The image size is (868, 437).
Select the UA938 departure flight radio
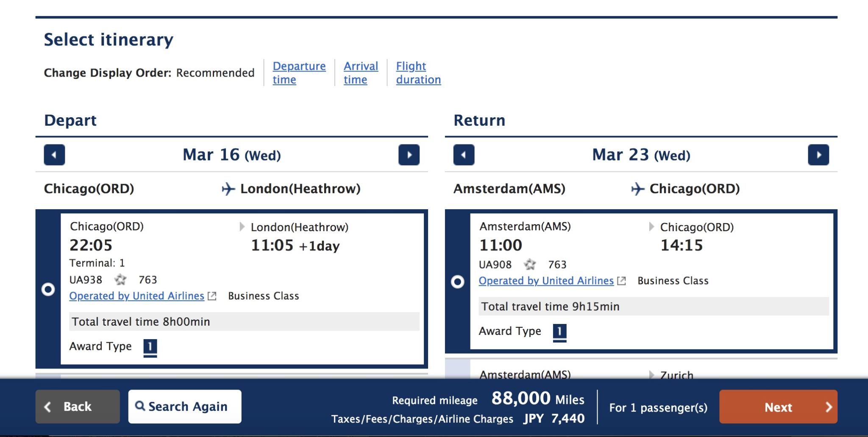click(48, 290)
